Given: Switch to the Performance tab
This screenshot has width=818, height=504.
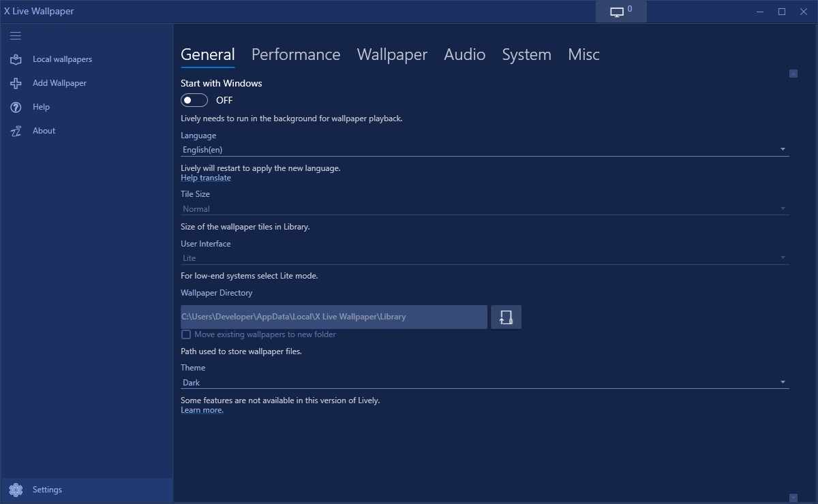Looking at the screenshot, I should point(296,54).
